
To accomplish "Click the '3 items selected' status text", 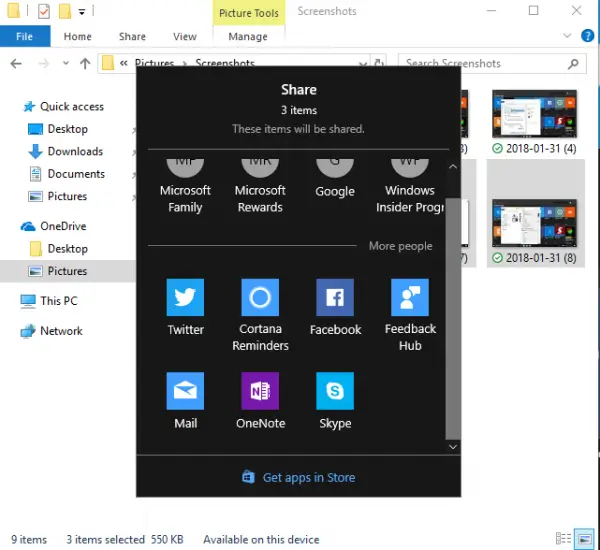I will point(105,539).
